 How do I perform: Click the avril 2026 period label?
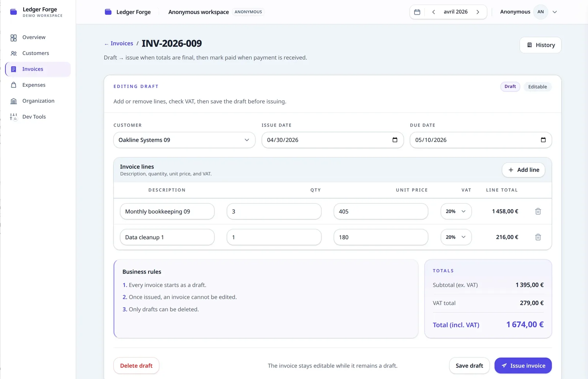[456, 12]
